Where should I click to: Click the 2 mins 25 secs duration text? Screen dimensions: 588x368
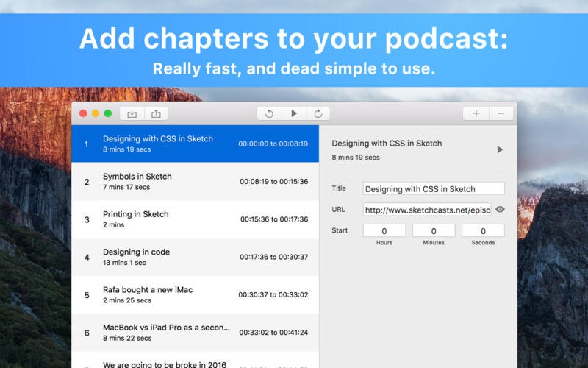(x=127, y=300)
